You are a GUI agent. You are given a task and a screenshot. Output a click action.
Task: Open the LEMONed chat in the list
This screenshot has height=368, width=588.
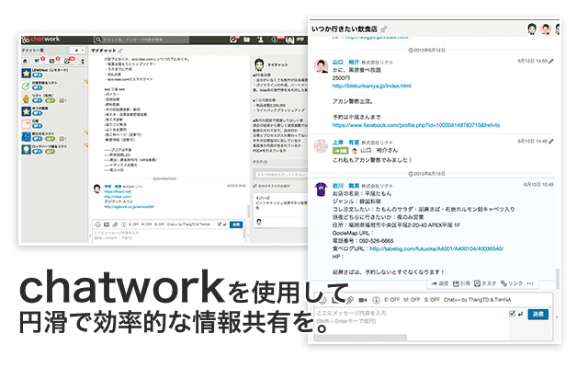pyautogui.click(x=54, y=73)
